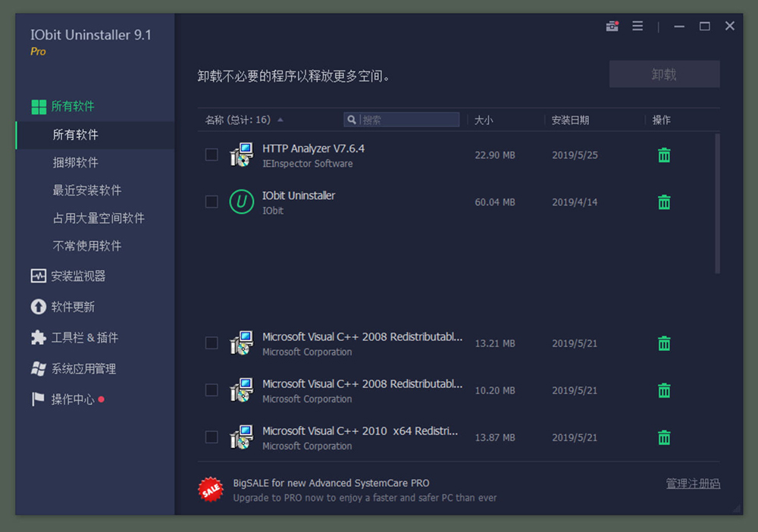Click trash icon for Visual C++ 2010 x64
This screenshot has width=758, height=532.
point(664,437)
